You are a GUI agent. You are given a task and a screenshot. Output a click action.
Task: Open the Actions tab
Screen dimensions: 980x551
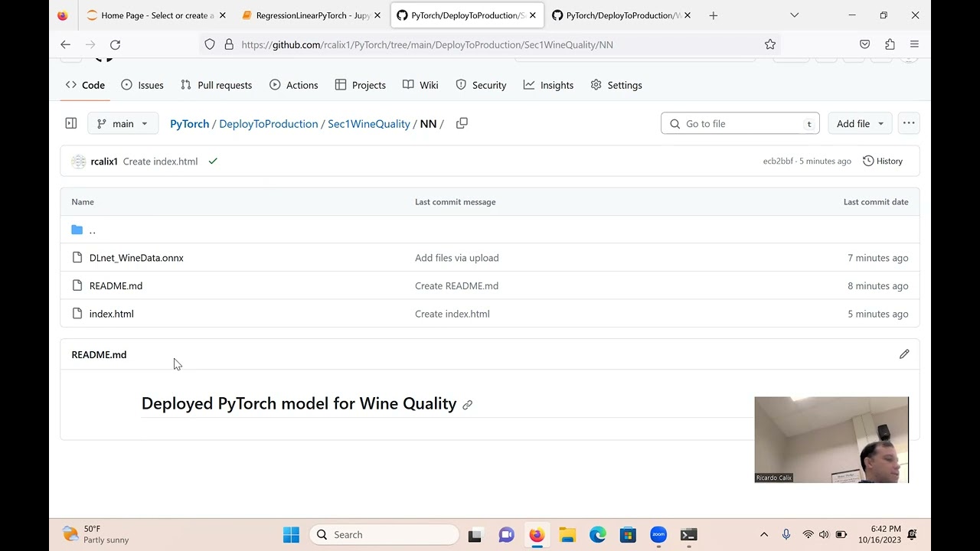tap(294, 85)
